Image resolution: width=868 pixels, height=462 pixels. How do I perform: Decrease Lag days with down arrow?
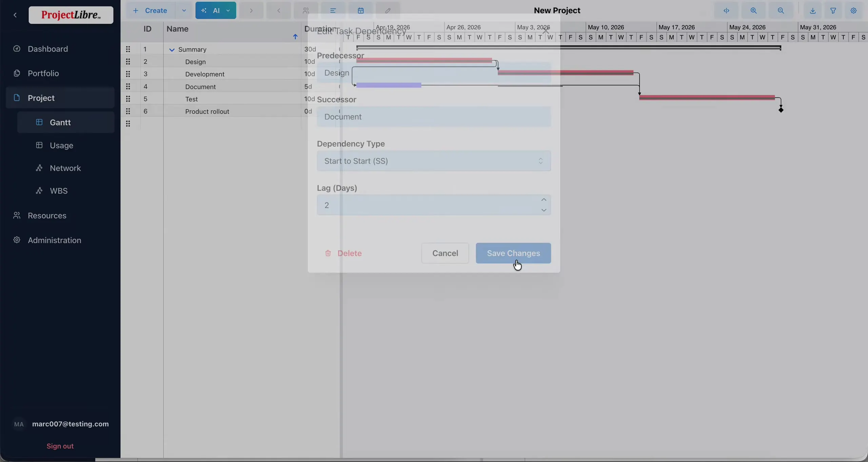544,210
